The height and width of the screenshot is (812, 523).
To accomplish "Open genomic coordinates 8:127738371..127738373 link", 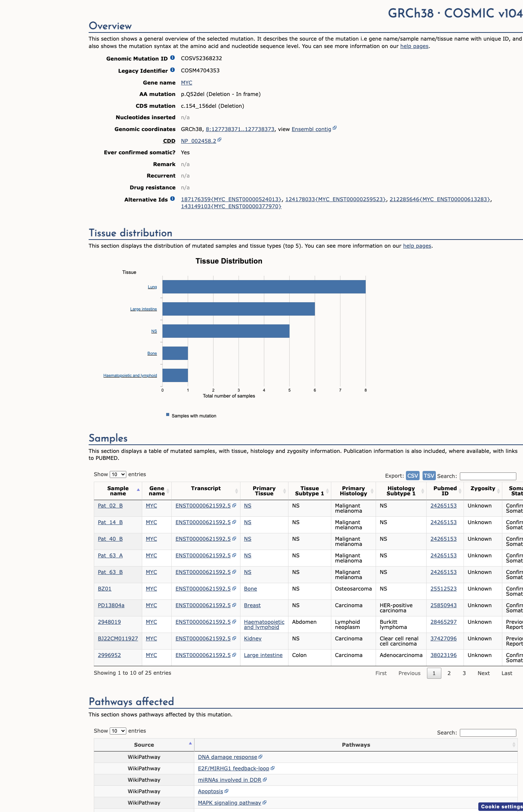I will coord(240,129).
